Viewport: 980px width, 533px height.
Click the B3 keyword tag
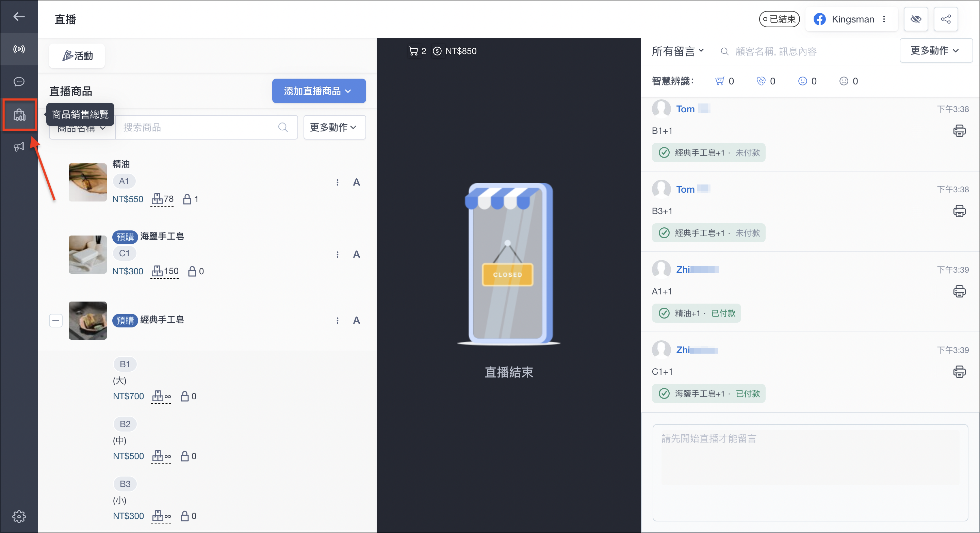(125, 484)
